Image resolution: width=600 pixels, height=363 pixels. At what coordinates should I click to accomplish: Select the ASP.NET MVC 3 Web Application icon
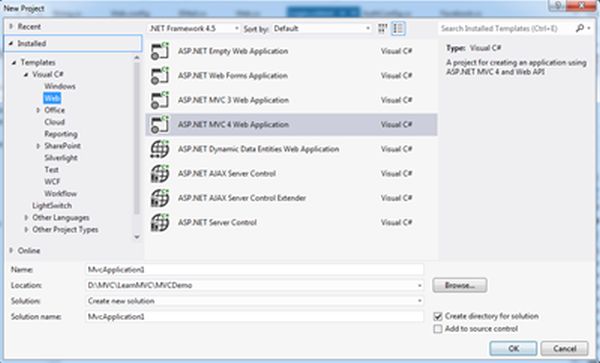tap(160, 100)
